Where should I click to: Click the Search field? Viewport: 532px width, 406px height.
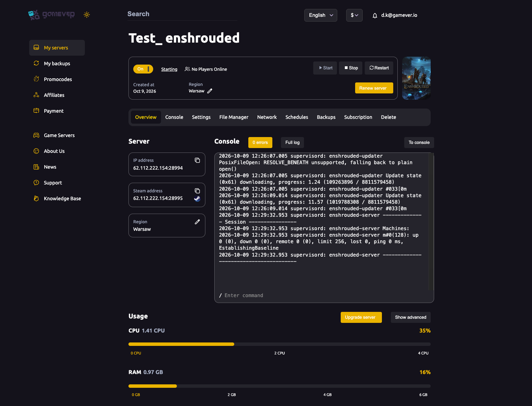pos(182,14)
